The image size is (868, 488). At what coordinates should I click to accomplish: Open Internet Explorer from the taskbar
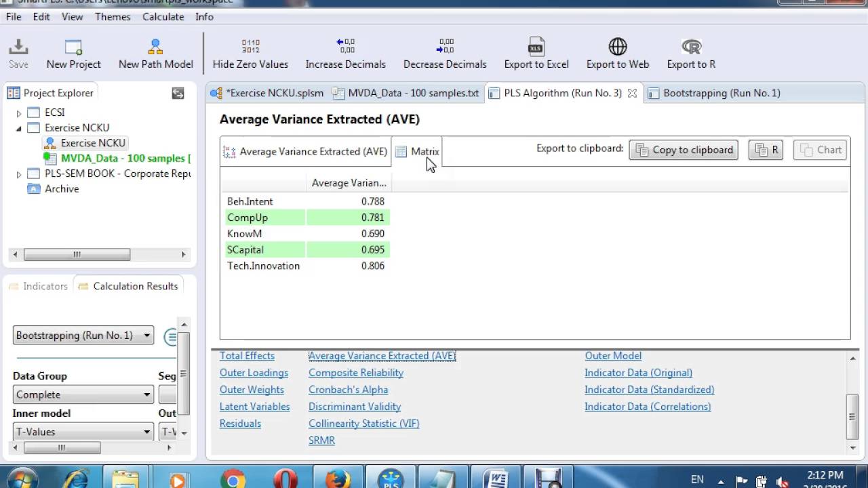coord(74,480)
